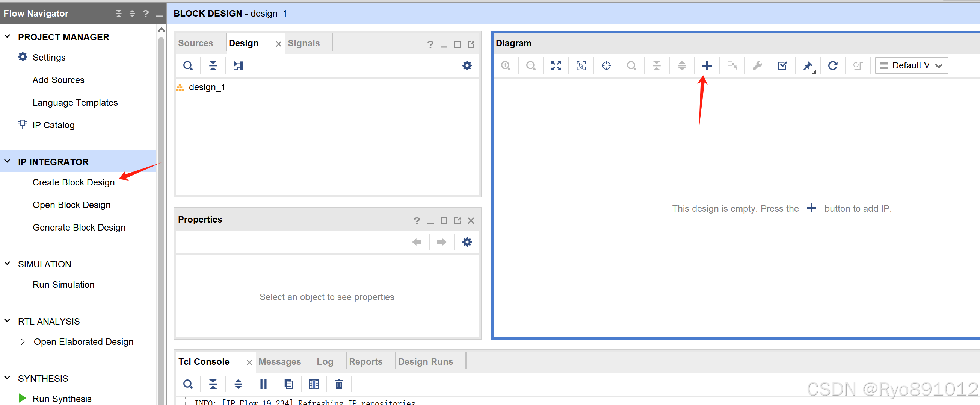Open Default View dropdown in Diagram
The image size is (980, 405).
911,65
